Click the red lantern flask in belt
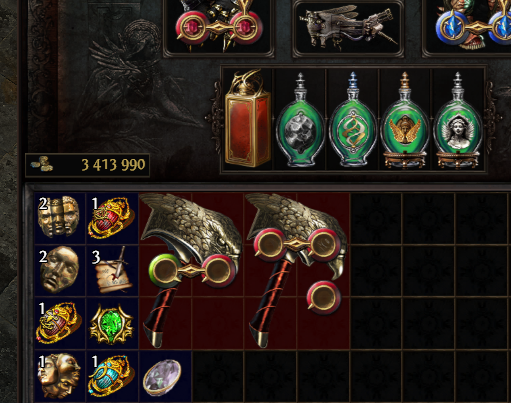 tap(247, 119)
